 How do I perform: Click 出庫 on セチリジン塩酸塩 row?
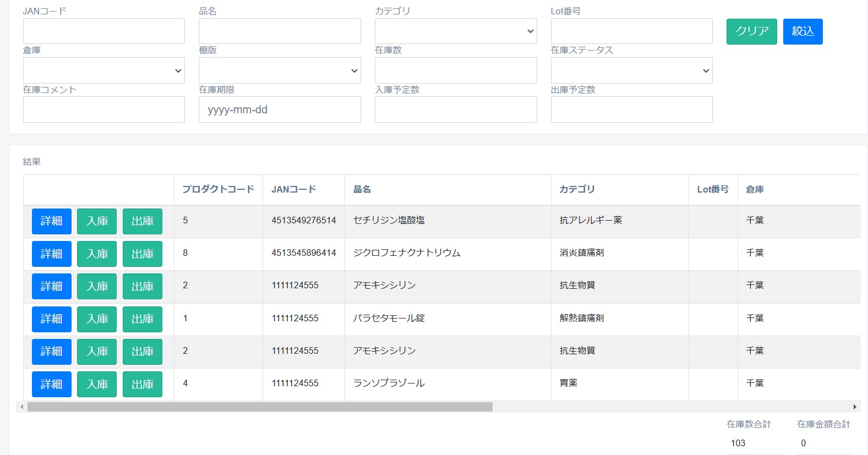[x=142, y=221]
